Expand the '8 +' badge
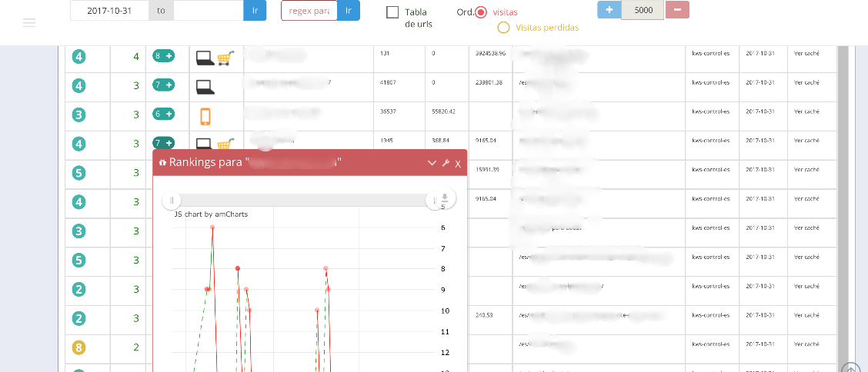The image size is (868, 372). point(163,55)
